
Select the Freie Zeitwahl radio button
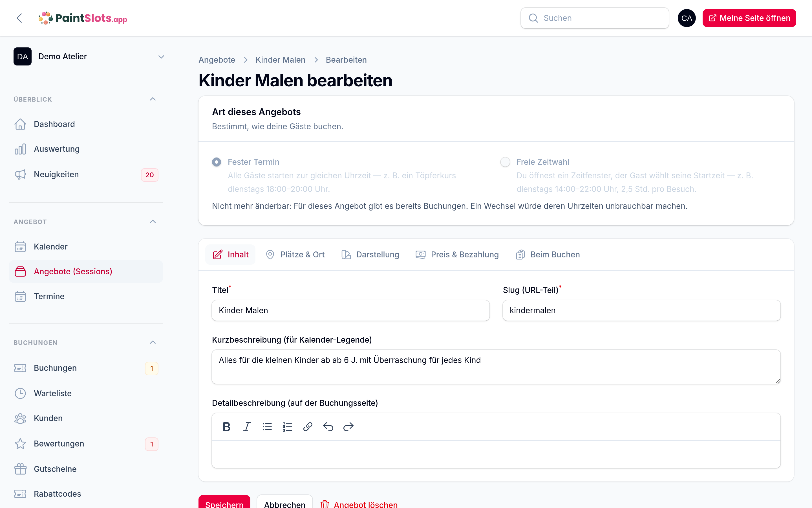coord(505,162)
